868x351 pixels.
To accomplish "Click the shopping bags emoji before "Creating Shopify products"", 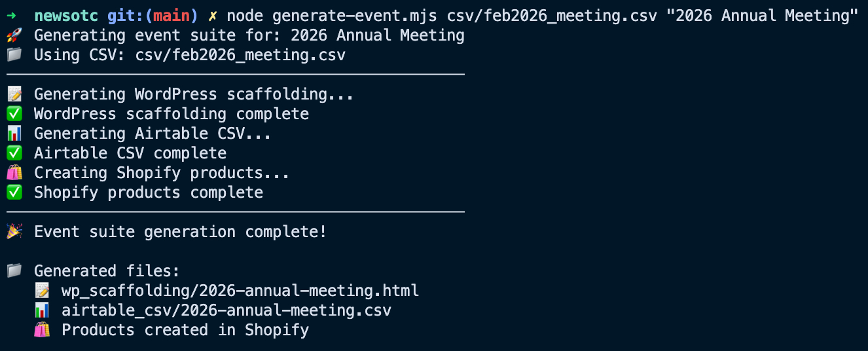I will click(x=14, y=173).
